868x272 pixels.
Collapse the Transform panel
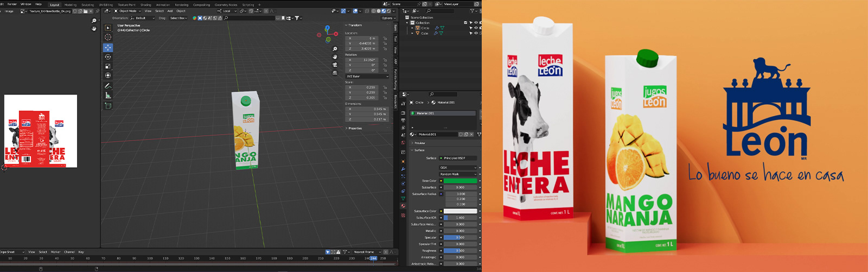click(x=354, y=25)
